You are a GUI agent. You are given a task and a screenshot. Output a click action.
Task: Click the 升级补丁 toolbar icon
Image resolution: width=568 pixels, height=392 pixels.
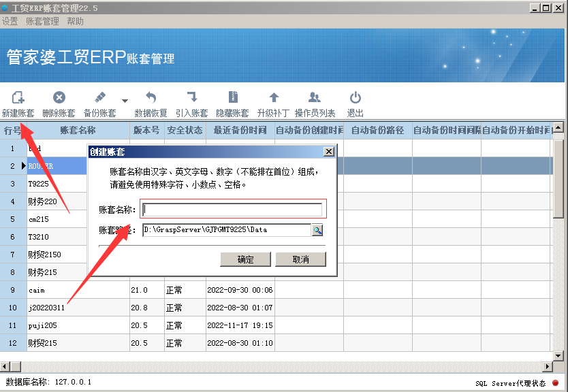pos(274,98)
